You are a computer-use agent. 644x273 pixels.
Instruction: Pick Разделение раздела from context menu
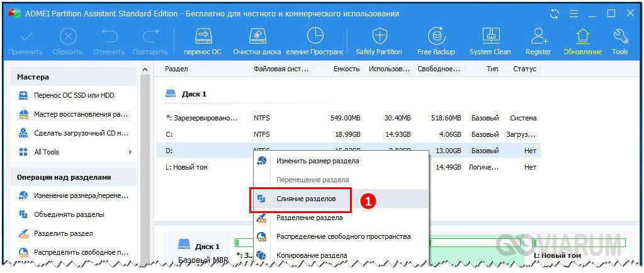tap(309, 218)
